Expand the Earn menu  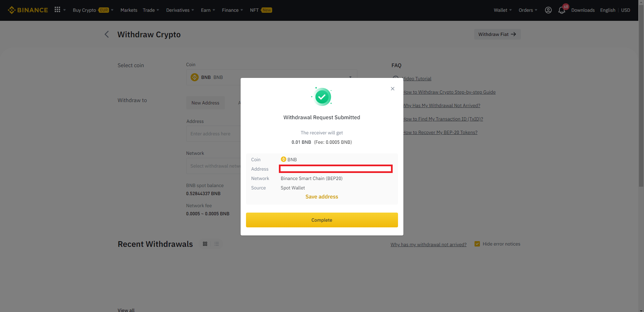pyautogui.click(x=208, y=10)
